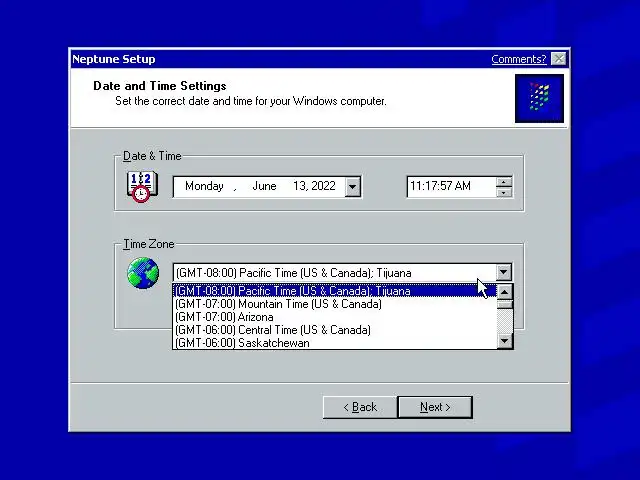
Task: Open the date picker dropdown arrow
Action: click(x=352, y=187)
